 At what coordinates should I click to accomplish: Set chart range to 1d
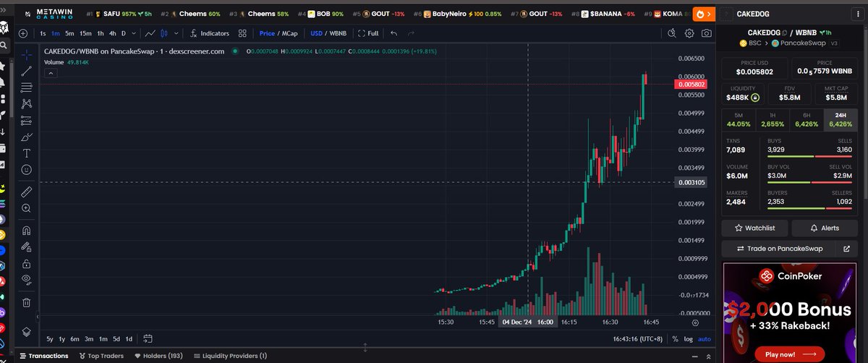(129, 338)
